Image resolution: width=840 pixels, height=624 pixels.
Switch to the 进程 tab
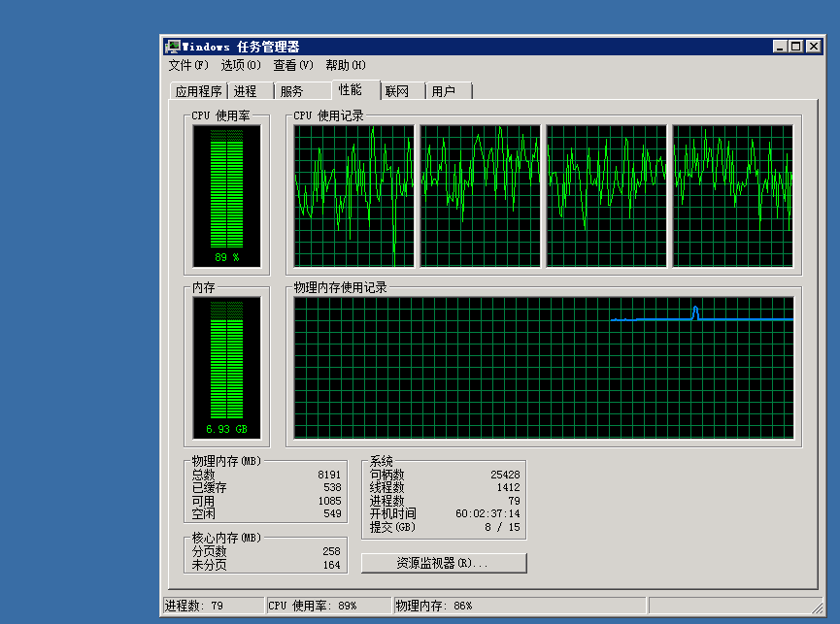[x=246, y=91]
